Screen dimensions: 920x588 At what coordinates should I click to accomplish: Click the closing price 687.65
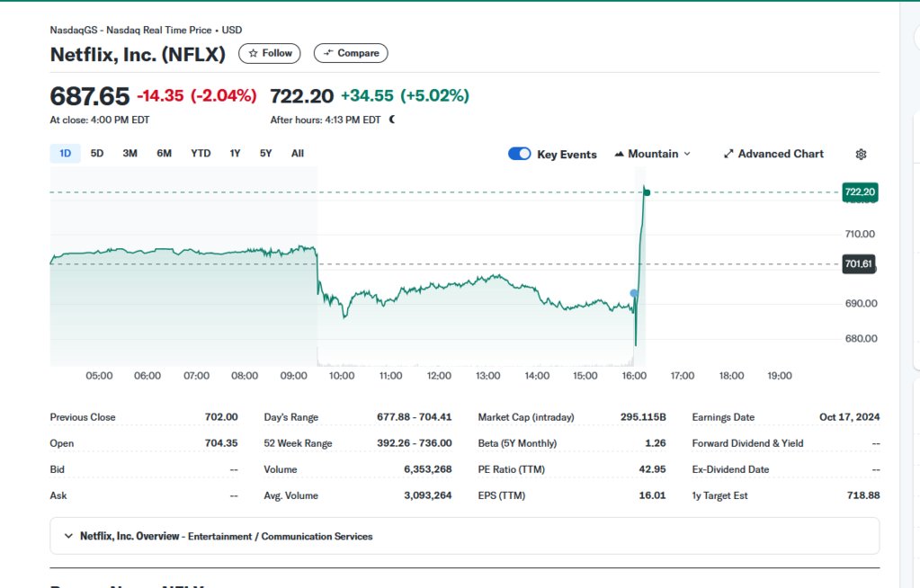click(90, 96)
